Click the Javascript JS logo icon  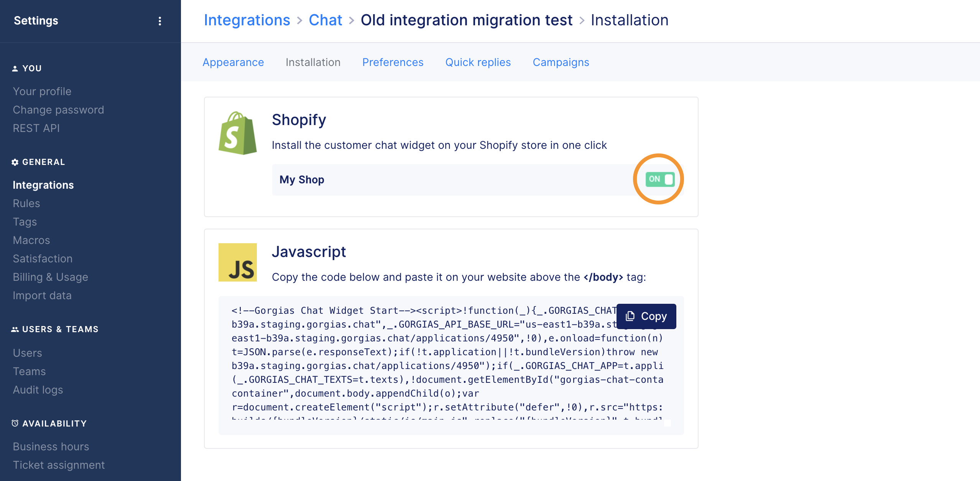tap(238, 262)
